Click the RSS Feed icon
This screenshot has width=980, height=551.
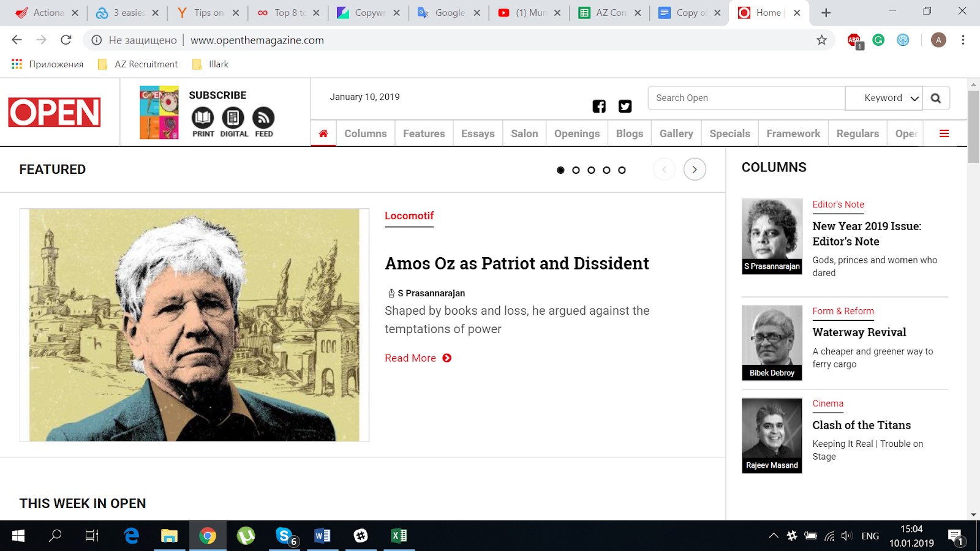[x=263, y=118]
